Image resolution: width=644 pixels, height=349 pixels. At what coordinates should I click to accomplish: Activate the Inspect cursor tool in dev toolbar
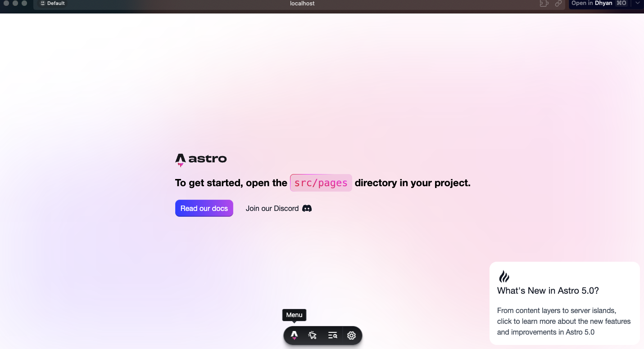(313, 336)
